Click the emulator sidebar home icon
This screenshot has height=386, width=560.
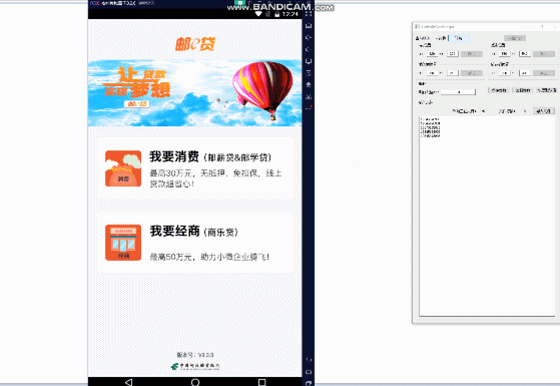coord(309,372)
